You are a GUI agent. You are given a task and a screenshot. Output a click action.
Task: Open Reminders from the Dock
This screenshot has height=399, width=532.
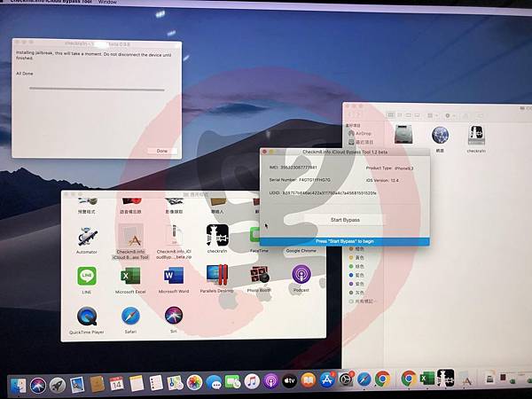pyautogui.click(x=156, y=383)
